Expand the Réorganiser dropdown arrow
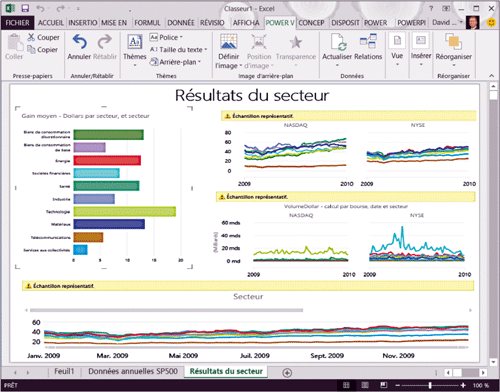500x392 pixels. pyautogui.click(x=453, y=65)
